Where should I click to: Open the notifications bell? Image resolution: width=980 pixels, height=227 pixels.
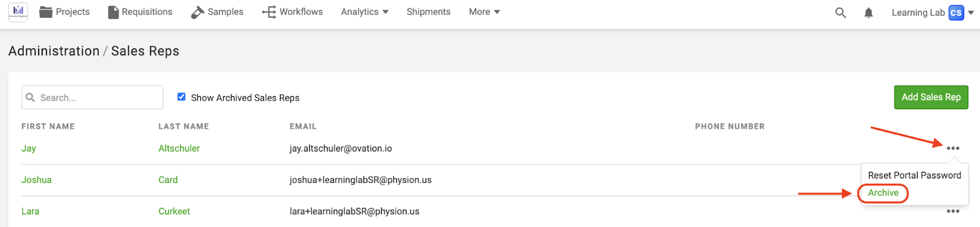point(869,12)
